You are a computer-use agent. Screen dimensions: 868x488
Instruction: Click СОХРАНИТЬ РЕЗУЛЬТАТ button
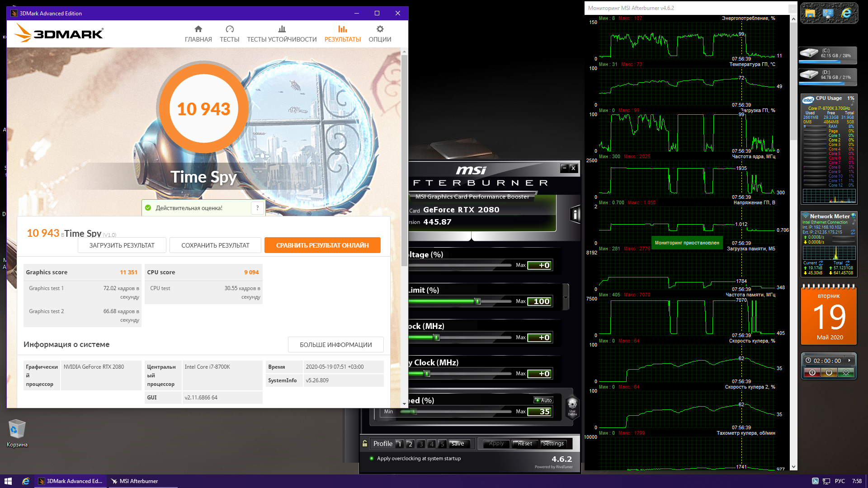click(x=215, y=245)
